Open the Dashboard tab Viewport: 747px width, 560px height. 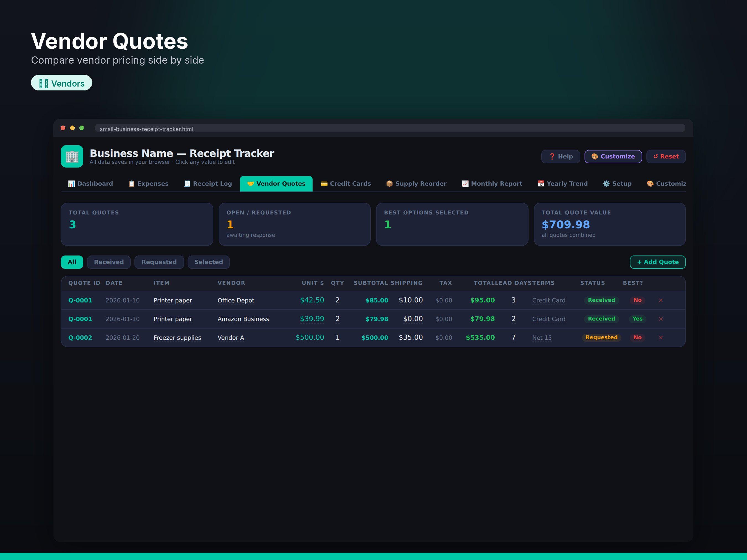click(x=90, y=184)
